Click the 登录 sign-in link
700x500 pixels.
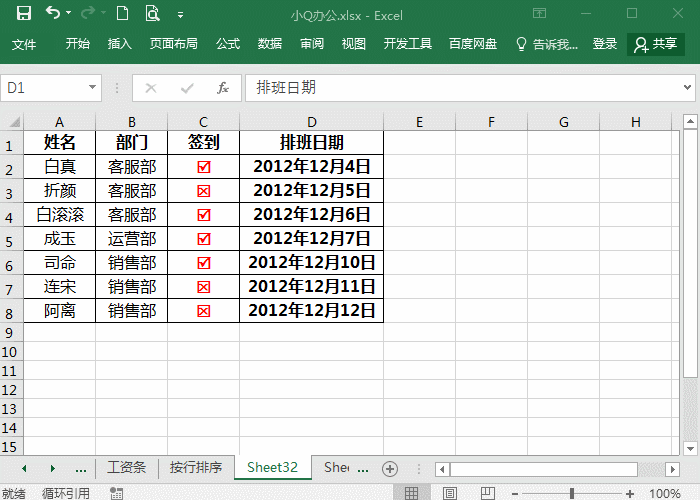click(x=604, y=44)
